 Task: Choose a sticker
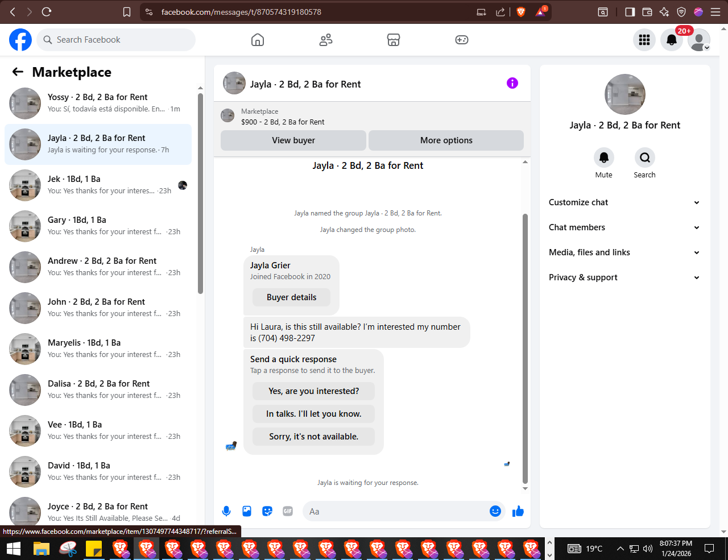[x=267, y=511]
